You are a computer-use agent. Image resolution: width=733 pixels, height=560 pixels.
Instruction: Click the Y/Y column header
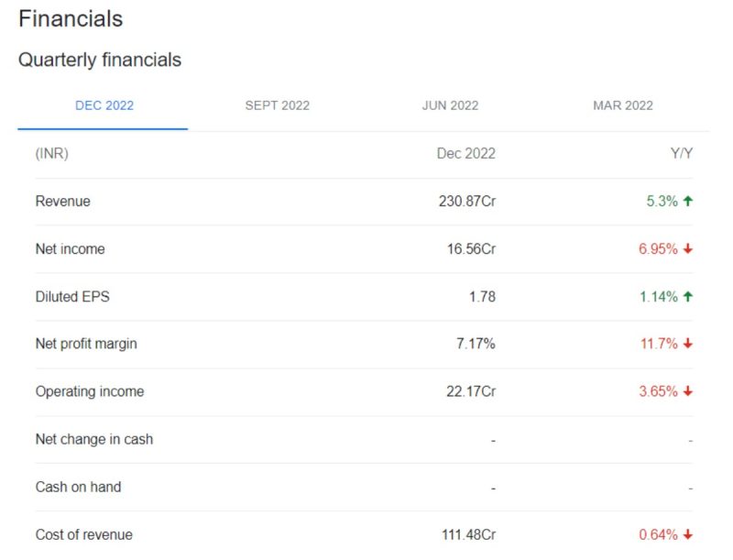pyautogui.click(x=682, y=153)
